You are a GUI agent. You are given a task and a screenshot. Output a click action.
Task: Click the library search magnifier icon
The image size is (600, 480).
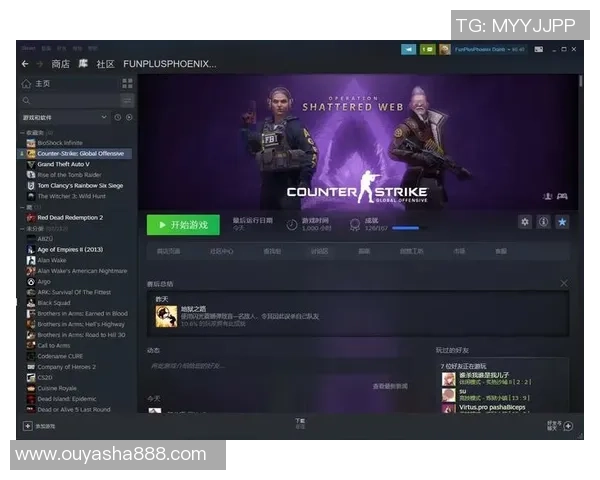click(26, 100)
